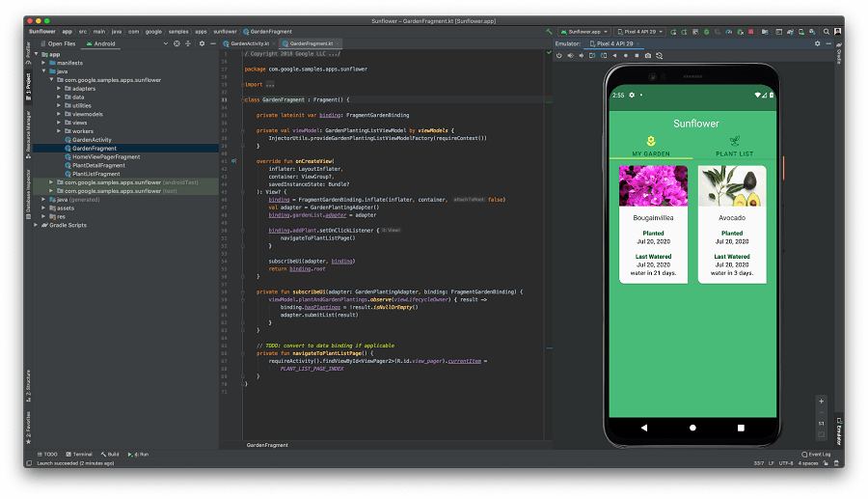This screenshot has height=499, width=868.
Task: Hide the Emulator panel with minus icon
Action: pos(828,43)
